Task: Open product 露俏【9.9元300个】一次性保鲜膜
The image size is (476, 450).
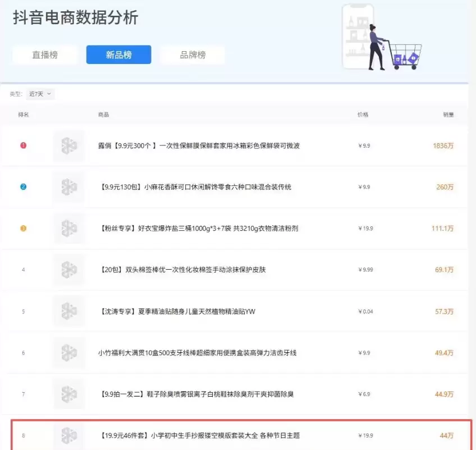Action: 199,146
